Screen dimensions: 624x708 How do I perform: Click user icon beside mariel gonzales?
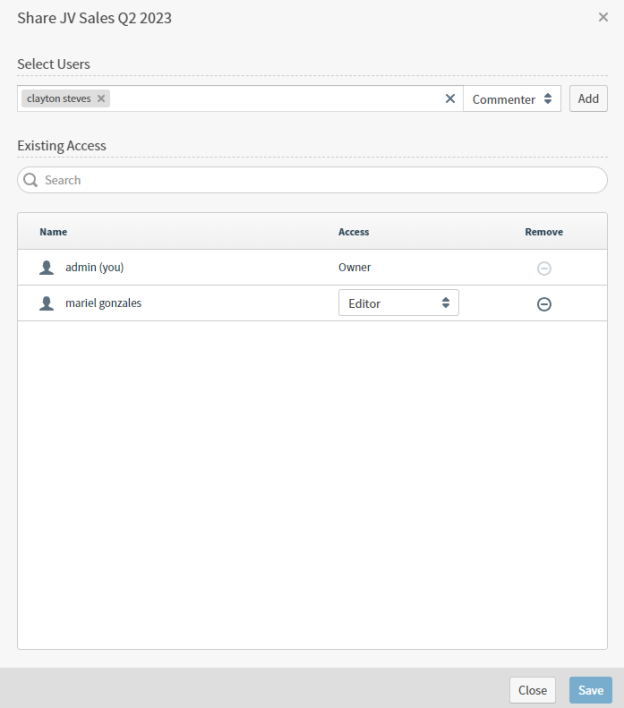46,303
